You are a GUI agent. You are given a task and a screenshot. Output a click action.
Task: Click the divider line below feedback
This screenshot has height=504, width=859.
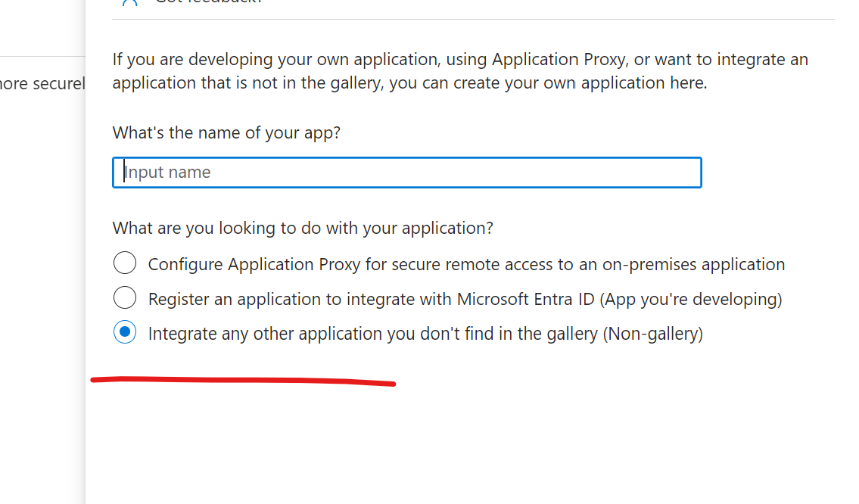473,19
